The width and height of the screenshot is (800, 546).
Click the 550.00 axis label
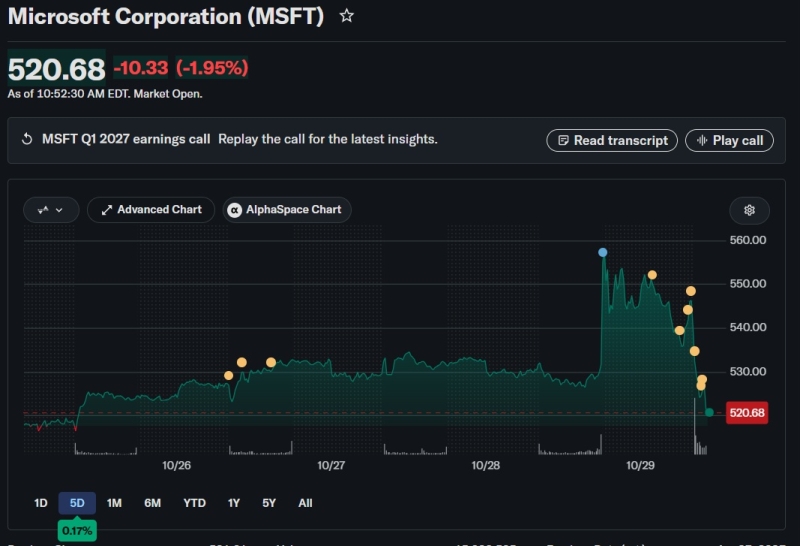748,284
